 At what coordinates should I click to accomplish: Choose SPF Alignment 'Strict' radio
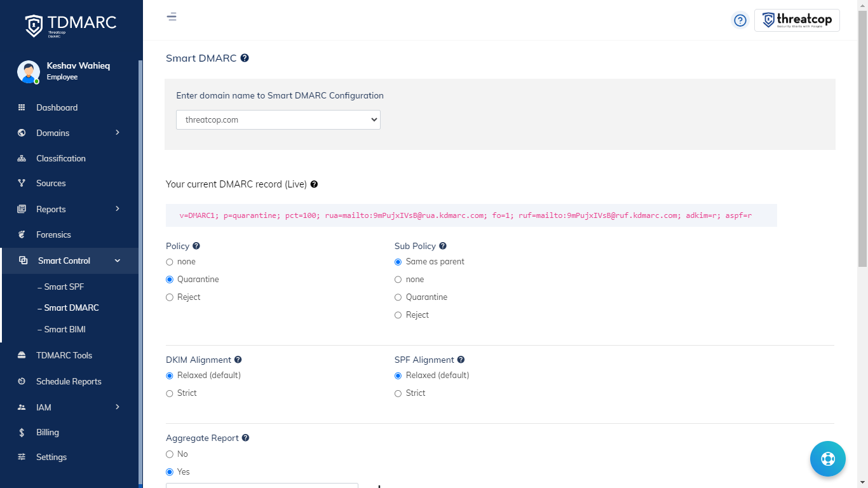pos(398,393)
